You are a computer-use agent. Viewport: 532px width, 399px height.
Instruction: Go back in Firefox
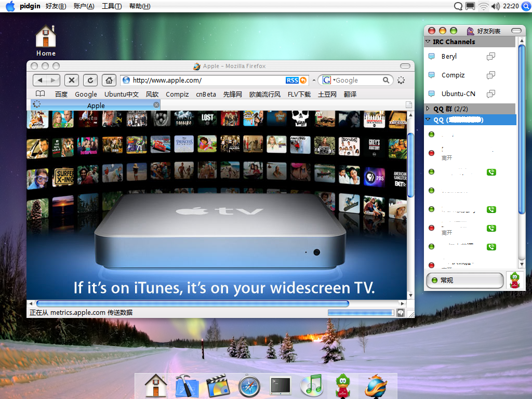pos(40,81)
